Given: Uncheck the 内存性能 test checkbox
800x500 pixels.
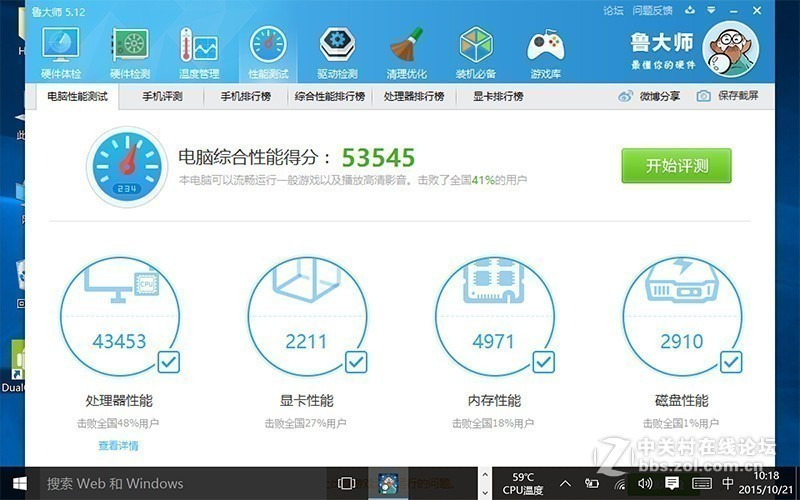Looking at the screenshot, I should 543,362.
